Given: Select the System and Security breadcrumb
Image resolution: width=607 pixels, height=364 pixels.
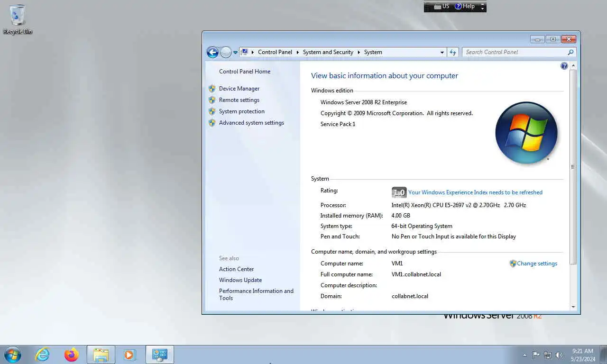Looking at the screenshot, I should (328, 52).
